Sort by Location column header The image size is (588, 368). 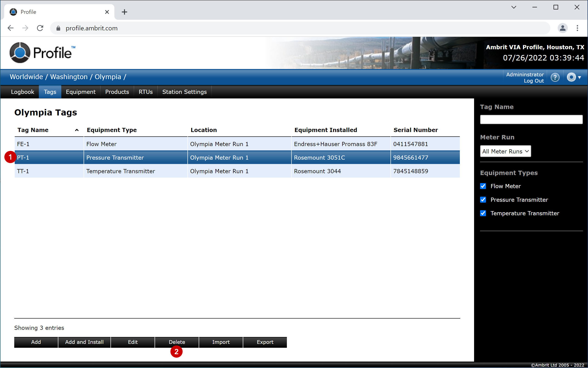204,130
